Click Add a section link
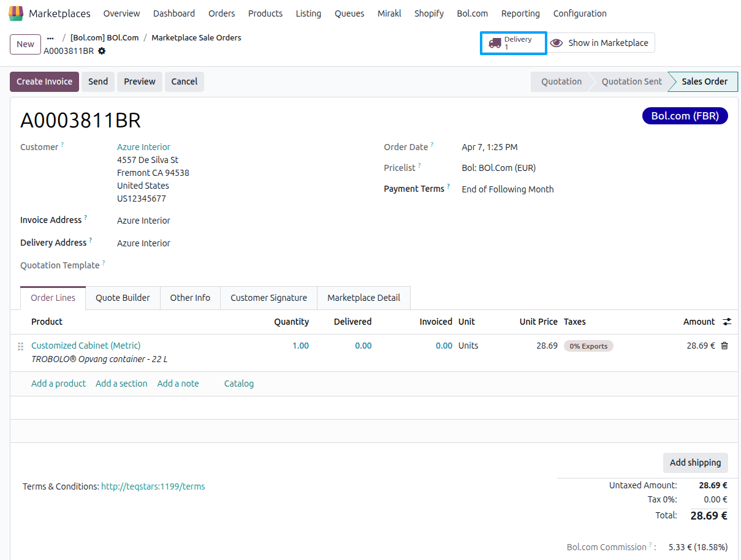Image resolution: width=741 pixels, height=560 pixels. coord(121,384)
